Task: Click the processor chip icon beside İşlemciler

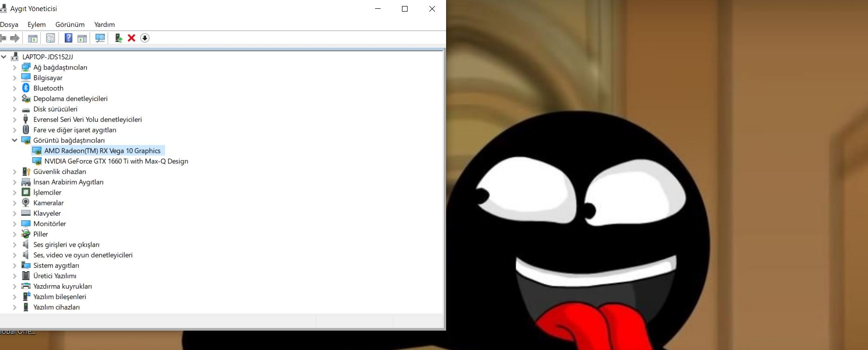Action: point(26,192)
